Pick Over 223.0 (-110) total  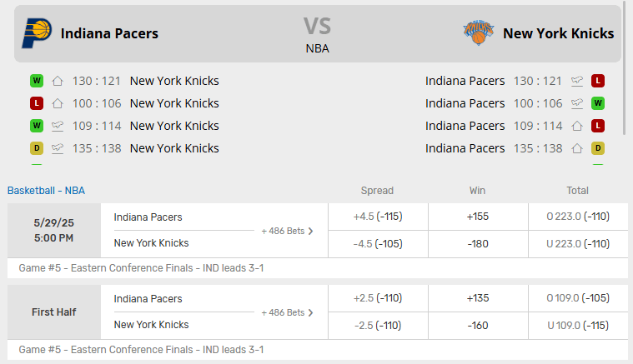point(578,217)
